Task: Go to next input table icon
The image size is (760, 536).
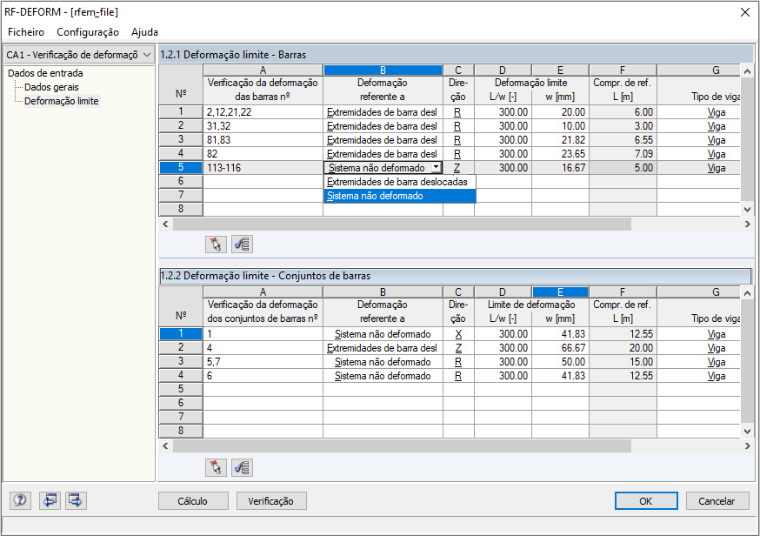Action: point(76,500)
